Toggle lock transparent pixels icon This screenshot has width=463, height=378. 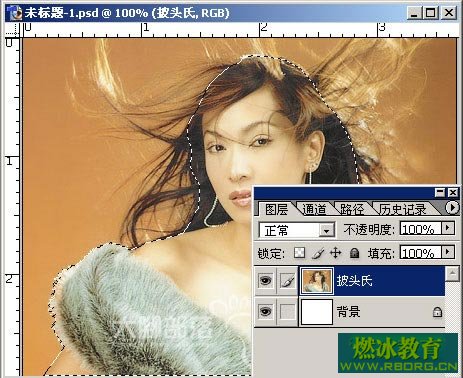pos(299,253)
